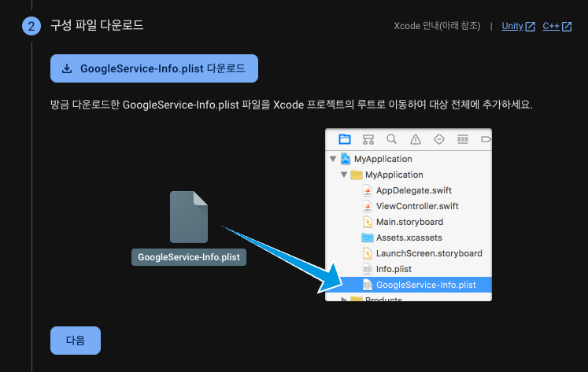The image size is (588, 372).
Task: Select Main.storyboard in the navigator
Action: coord(409,222)
